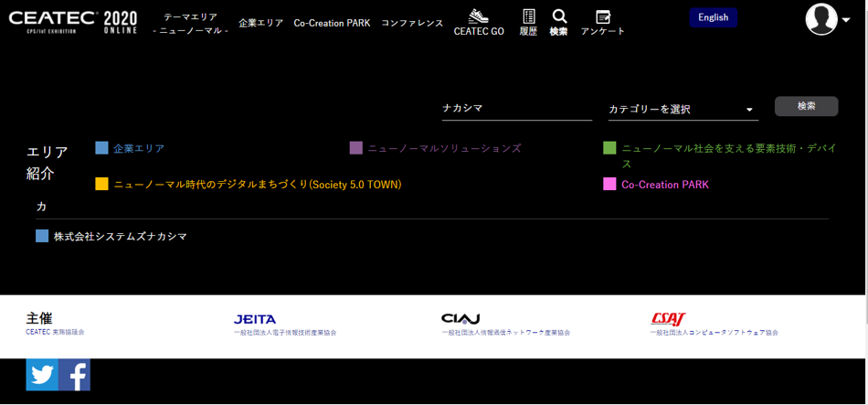Click search field containing ナカシマ
The width and height of the screenshot is (868, 405).
tap(517, 109)
